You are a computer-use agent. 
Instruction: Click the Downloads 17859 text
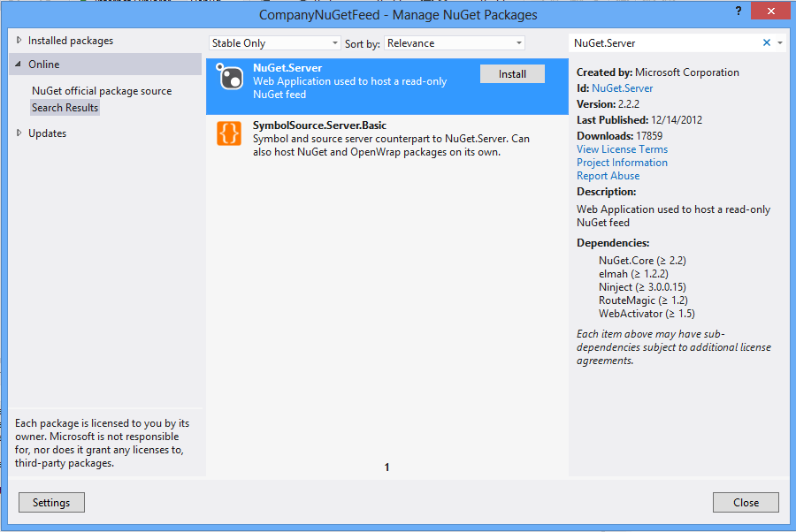[619, 136]
